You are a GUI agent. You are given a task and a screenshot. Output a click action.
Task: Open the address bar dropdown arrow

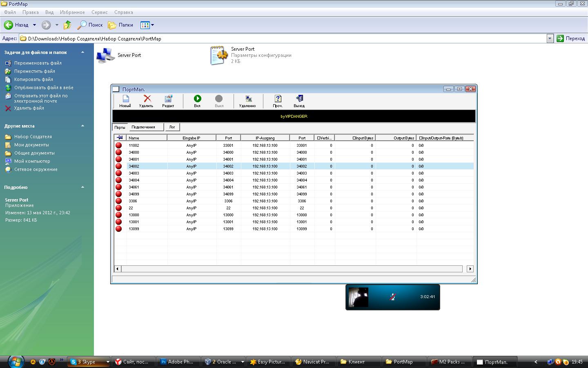(550, 38)
